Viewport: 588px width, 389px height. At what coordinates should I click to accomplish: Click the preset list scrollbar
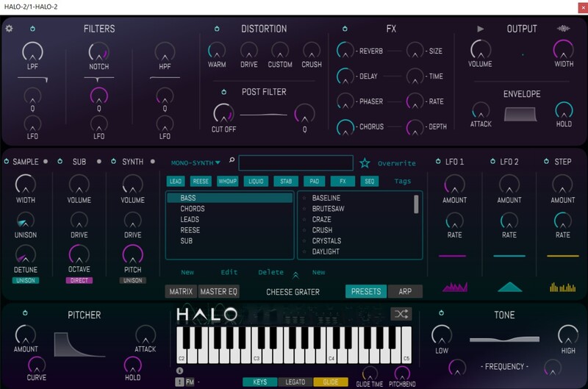(x=416, y=204)
